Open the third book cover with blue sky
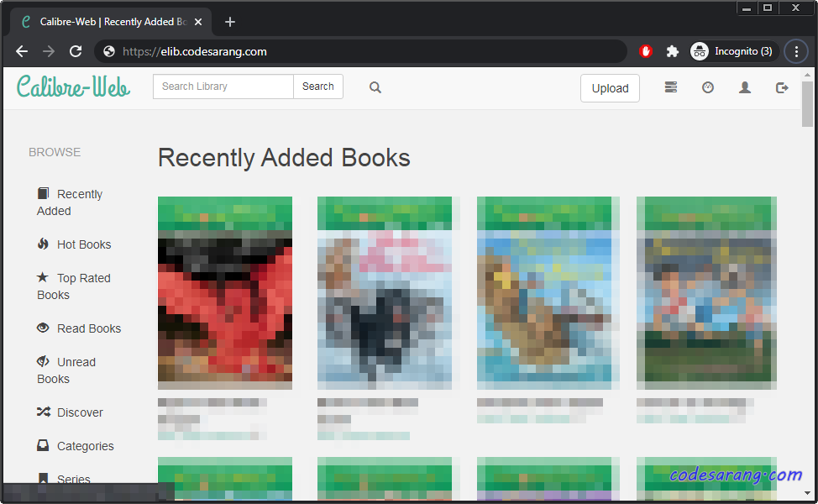The height and width of the screenshot is (504, 818). point(544,293)
